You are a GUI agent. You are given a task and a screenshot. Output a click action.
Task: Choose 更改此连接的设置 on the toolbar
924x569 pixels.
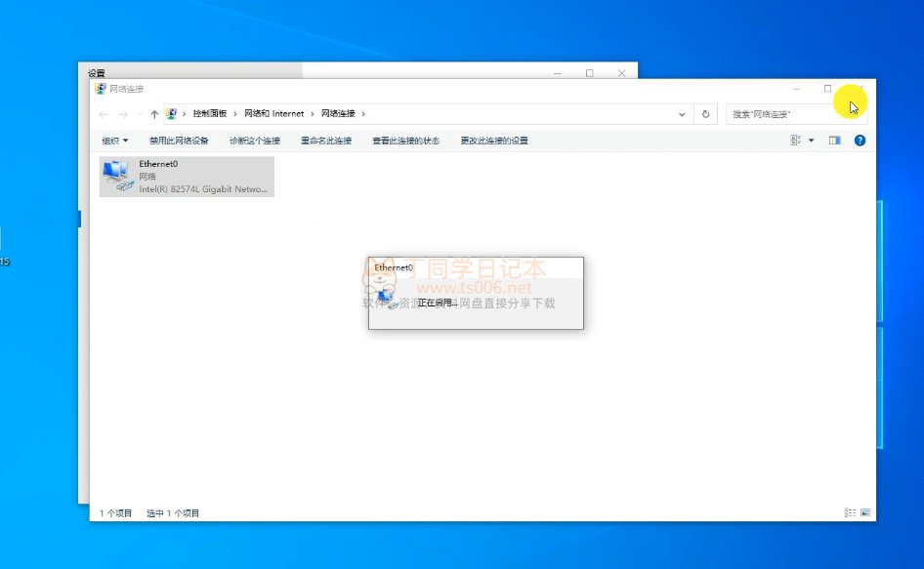[x=494, y=141]
